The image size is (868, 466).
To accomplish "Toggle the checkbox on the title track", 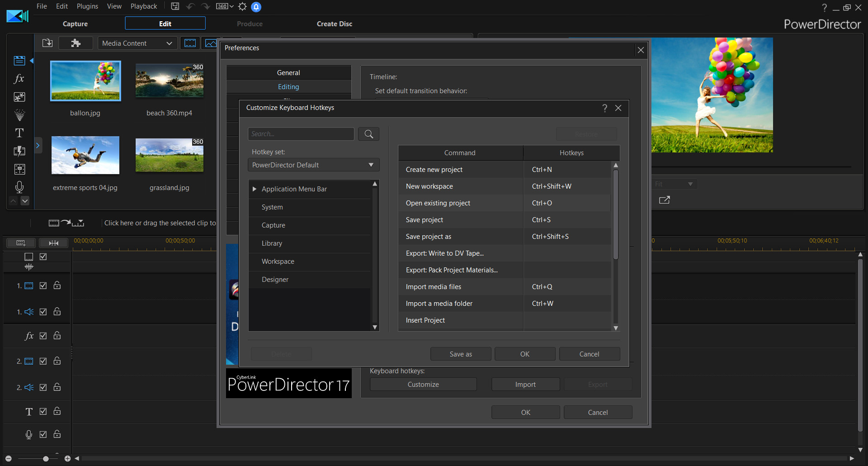I will [x=43, y=411].
